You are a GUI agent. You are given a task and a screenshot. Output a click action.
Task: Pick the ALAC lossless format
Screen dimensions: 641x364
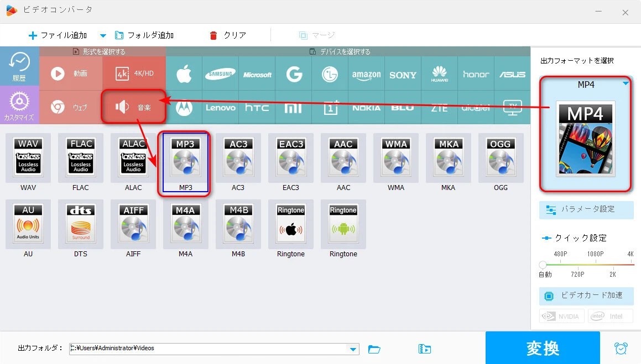(133, 158)
